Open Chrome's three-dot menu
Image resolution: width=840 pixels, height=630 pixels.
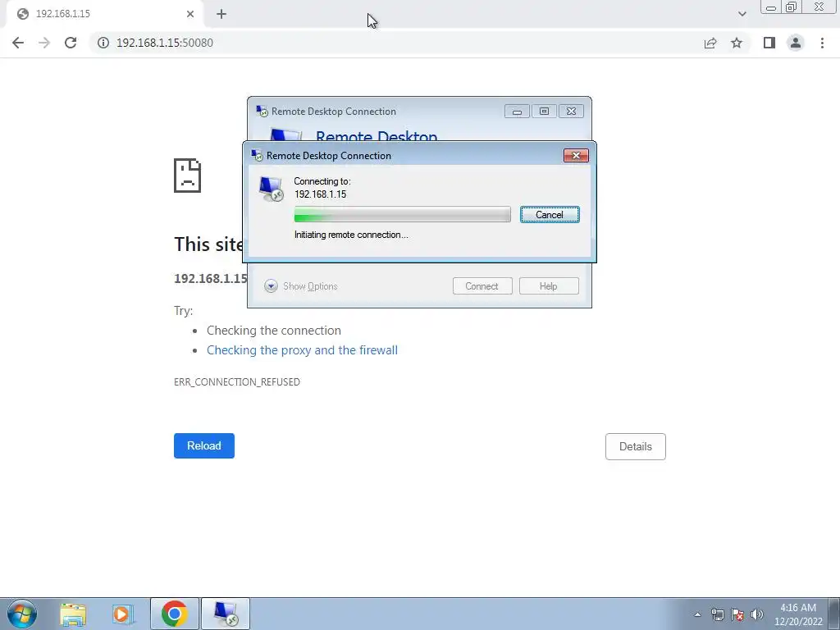(822, 43)
